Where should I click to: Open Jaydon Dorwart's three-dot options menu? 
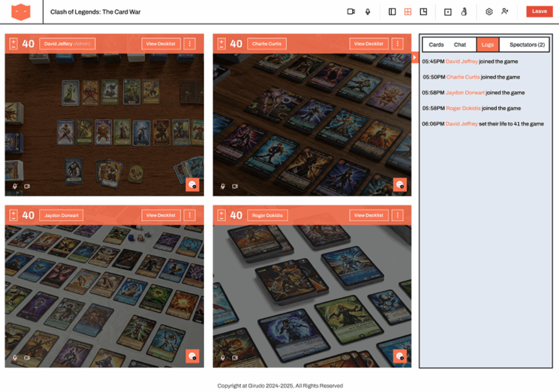click(x=189, y=215)
